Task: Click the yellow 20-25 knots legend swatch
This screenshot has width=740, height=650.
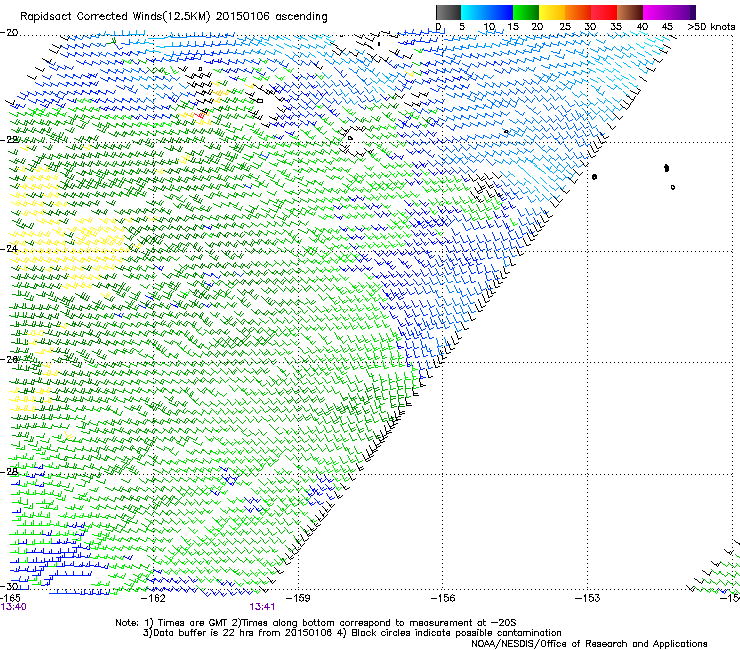Action: coord(552,12)
